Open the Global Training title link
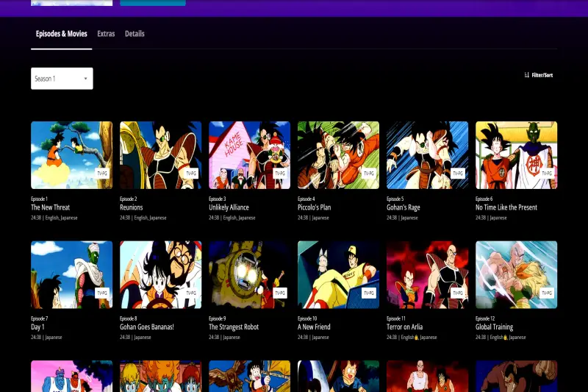This screenshot has width=588, height=392. click(494, 327)
